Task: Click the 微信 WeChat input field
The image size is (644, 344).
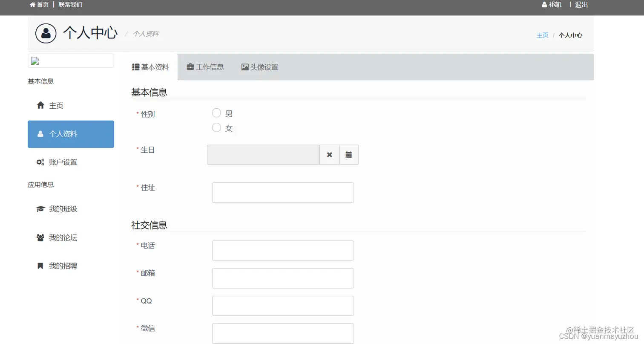Action: tap(283, 333)
